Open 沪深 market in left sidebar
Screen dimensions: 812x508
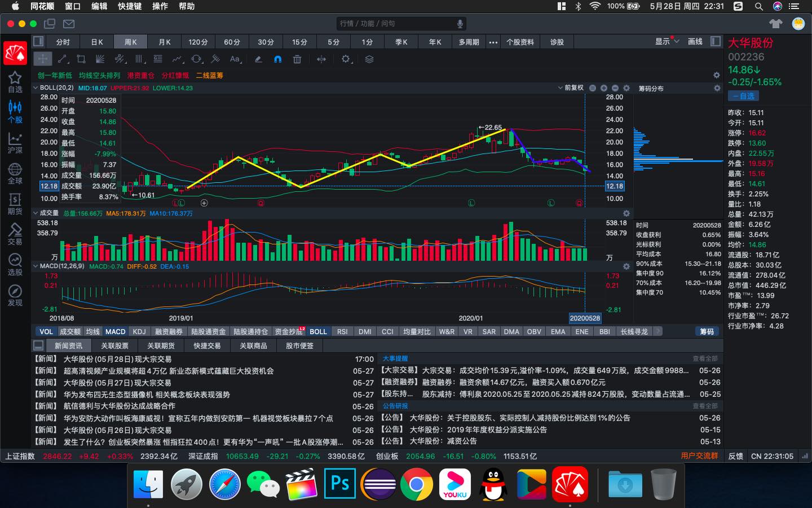[15, 143]
